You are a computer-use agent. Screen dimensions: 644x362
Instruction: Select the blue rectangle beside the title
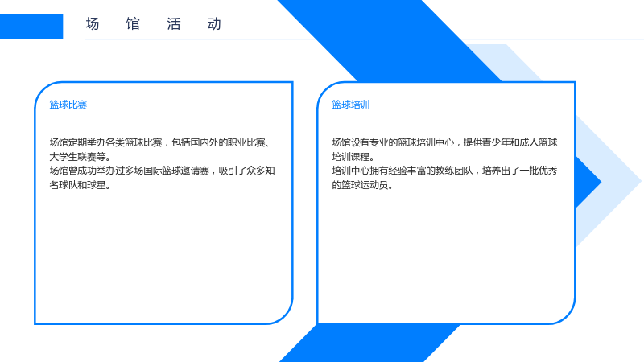[x=31, y=27]
